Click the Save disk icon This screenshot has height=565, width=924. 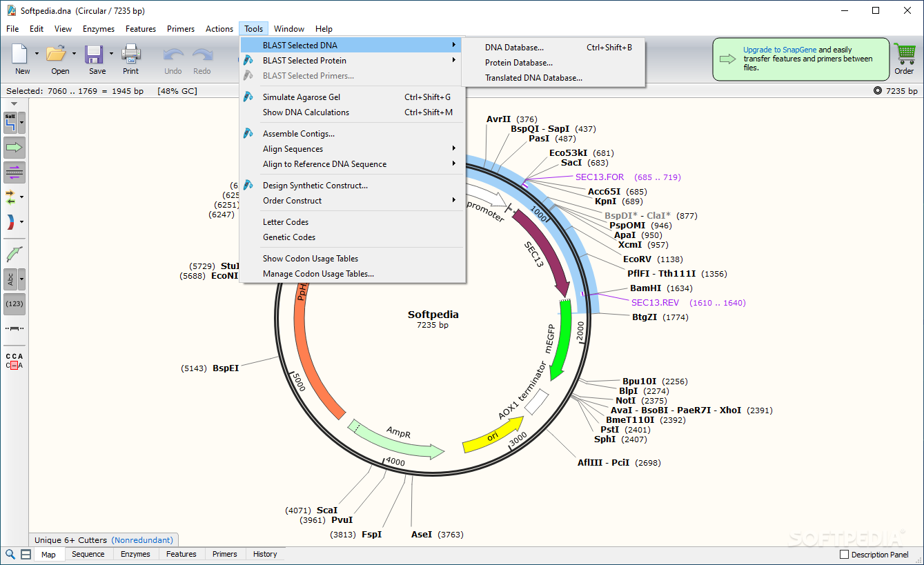[x=94, y=54]
